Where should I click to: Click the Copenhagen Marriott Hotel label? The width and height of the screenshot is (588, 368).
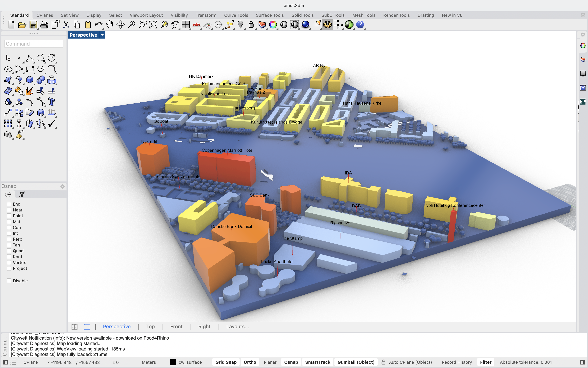tap(227, 150)
